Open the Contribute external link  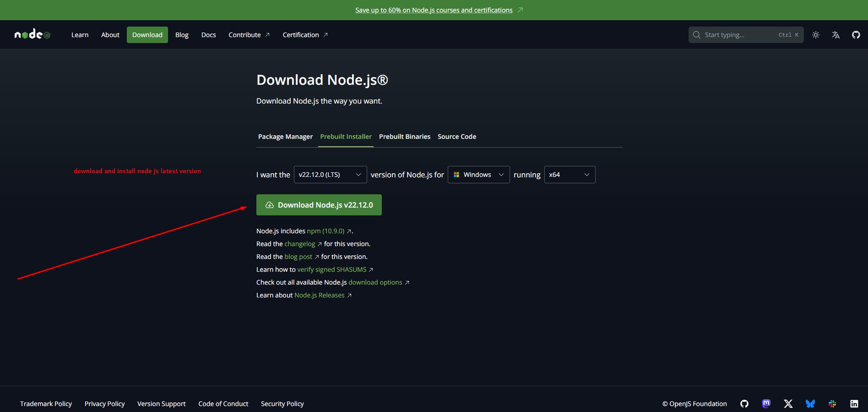pos(249,35)
